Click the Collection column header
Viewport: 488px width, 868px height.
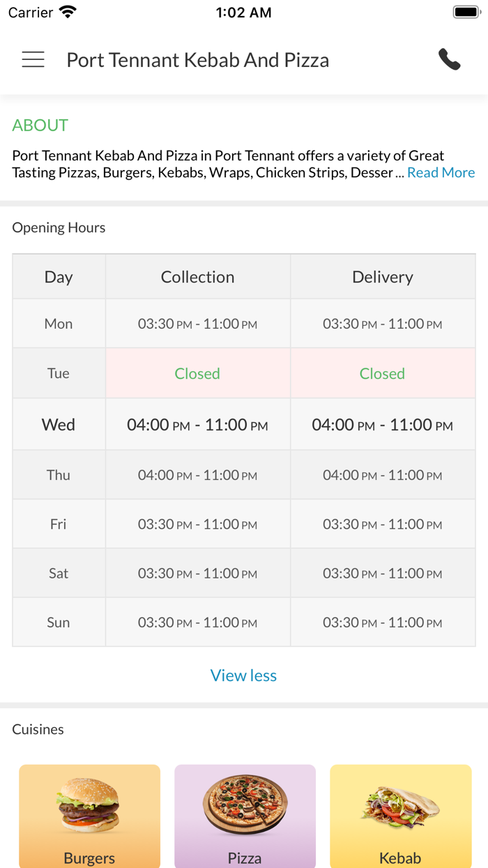point(197,277)
